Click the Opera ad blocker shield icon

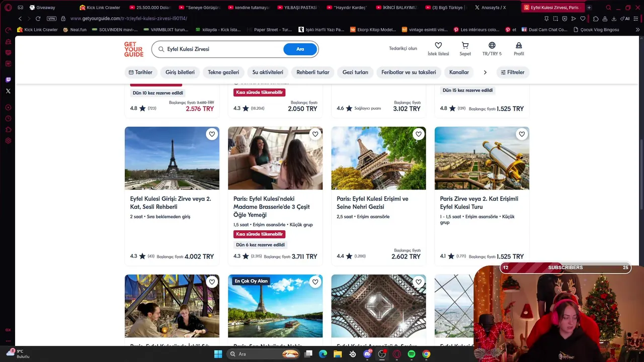(565, 19)
